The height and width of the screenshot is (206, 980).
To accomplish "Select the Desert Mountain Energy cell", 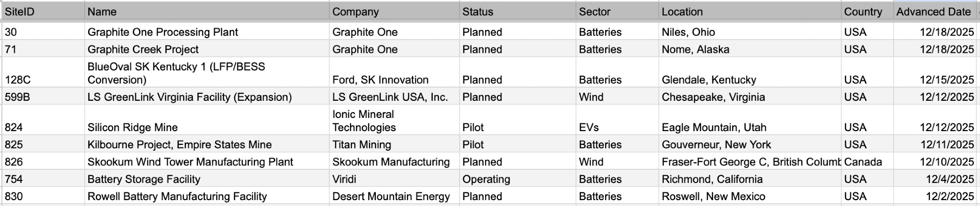I will pyautogui.click(x=391, y=196).
